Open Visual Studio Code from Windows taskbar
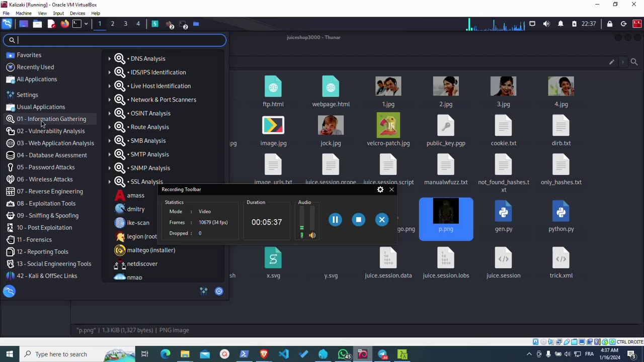This screenshot has height=362, width=644. (x=283, y=354)
